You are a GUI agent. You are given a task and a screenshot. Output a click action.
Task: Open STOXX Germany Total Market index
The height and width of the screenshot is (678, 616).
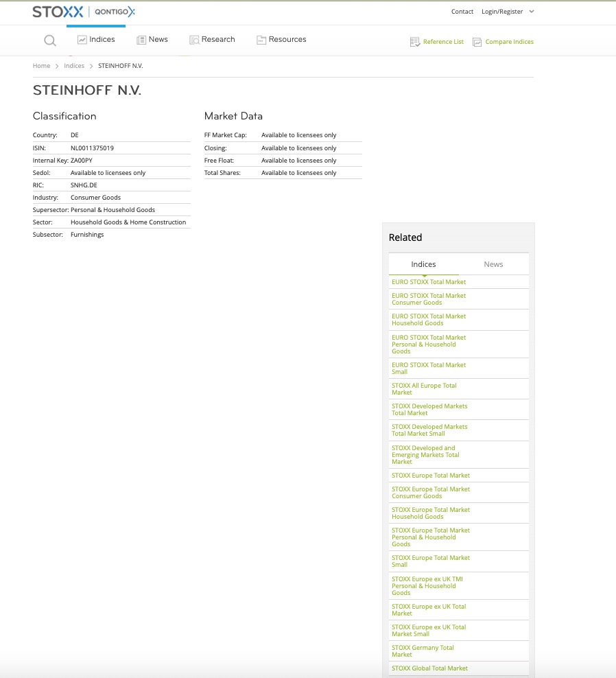pyautogui.click(x=423, y=651)
